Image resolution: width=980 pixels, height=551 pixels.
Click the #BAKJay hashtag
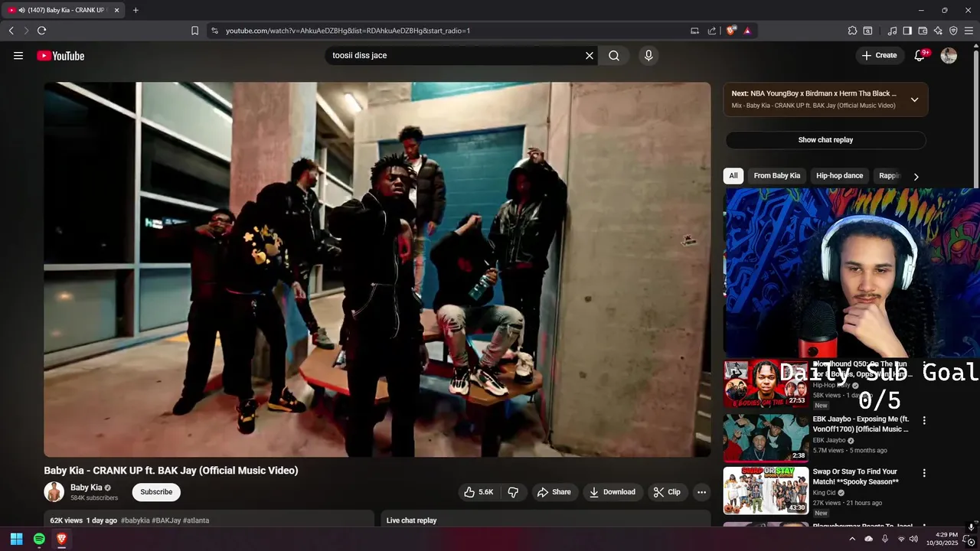tap(166, 520)
